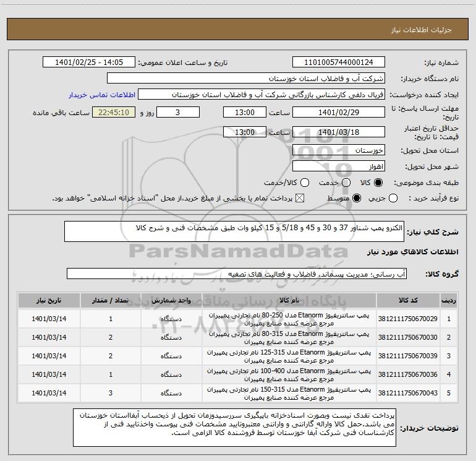Open buyer contact info link اطلاعات تماس خریدار
The width and height of the screenshot is (476, 461).
[x=102, y=95]
